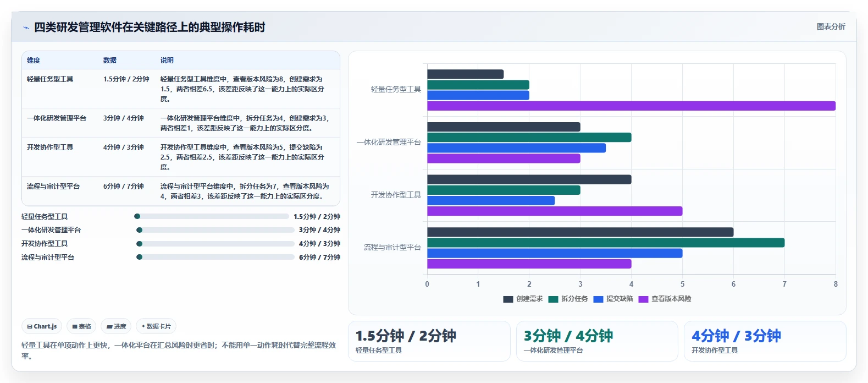The width and height of the screenshot is (868, 383).
Task: Select the 表格 tag chip
Action: pos(81,326)
